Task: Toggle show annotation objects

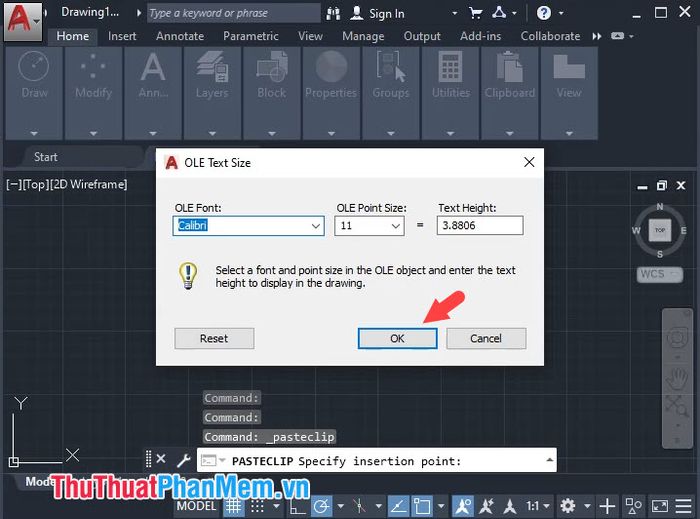Action: click(x=462, y=506)
